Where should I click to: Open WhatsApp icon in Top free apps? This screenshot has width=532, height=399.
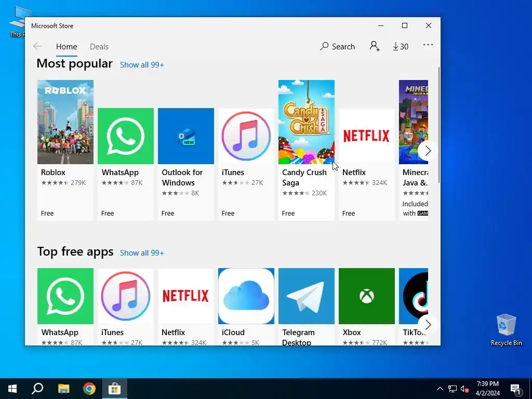[65, 296]
